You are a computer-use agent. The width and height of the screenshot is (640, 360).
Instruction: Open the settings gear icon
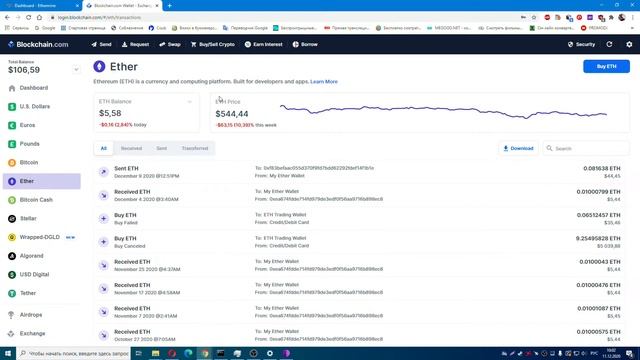coord(629,44)
